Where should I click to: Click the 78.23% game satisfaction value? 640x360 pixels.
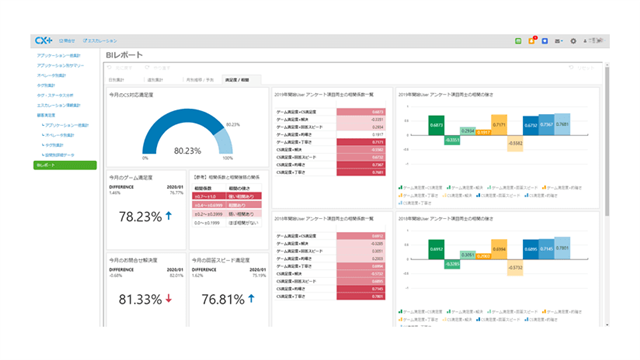pos(140,217)
